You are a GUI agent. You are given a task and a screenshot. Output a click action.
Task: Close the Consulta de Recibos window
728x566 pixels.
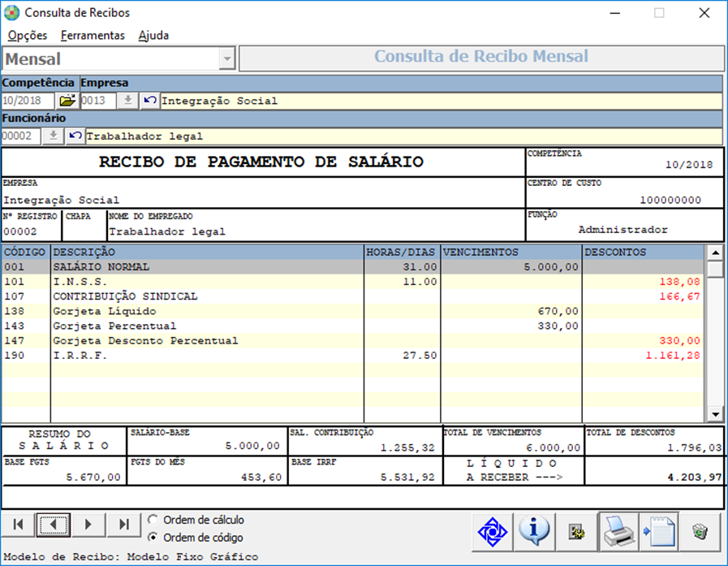[x=704, y=13]
